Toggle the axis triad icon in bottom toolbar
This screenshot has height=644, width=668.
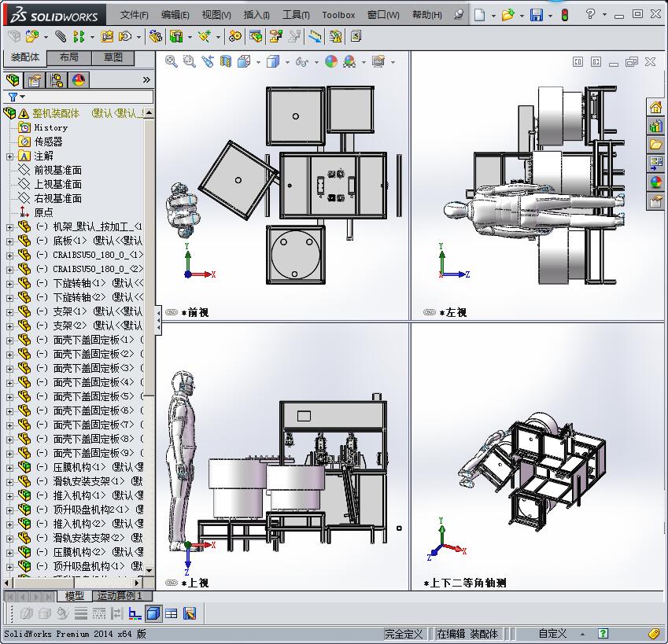(x=135, y=613)
